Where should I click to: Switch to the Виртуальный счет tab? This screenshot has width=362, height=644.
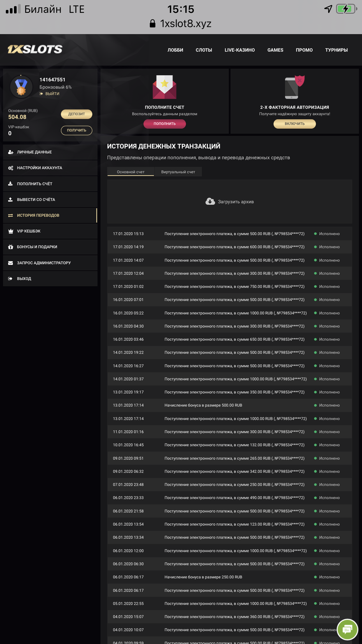pyautogui.click(x=178, y=172)
